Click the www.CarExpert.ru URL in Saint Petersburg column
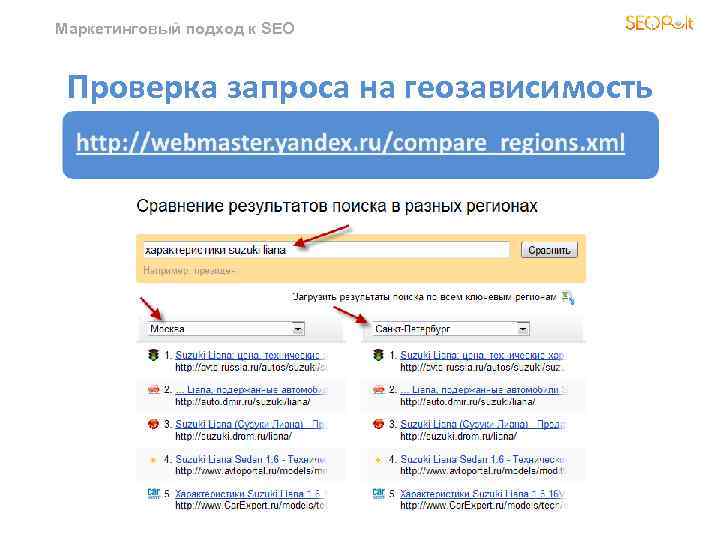The width and height of the screenshot is (720, 540). (483, 506)
